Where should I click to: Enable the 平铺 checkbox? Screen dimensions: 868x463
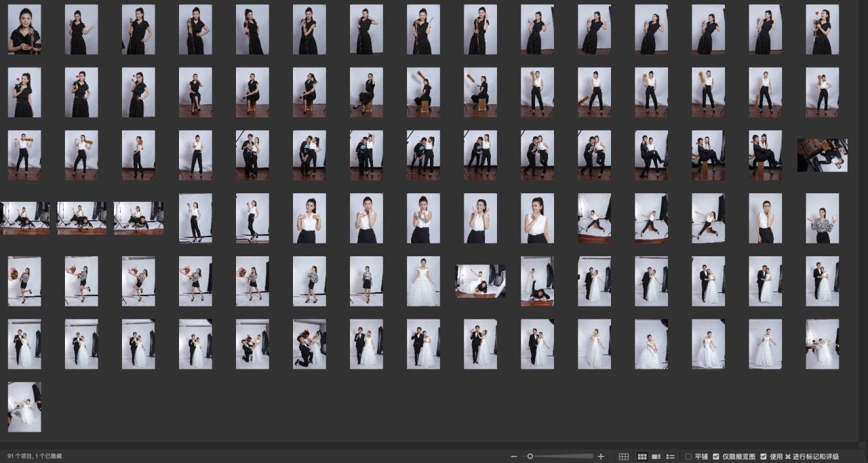click(x=689, y=457)
